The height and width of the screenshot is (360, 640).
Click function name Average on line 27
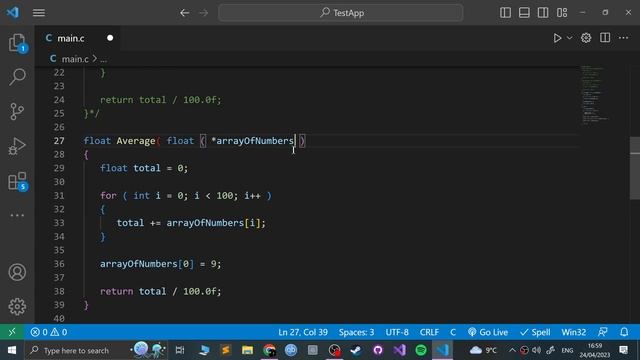[136, 141]
